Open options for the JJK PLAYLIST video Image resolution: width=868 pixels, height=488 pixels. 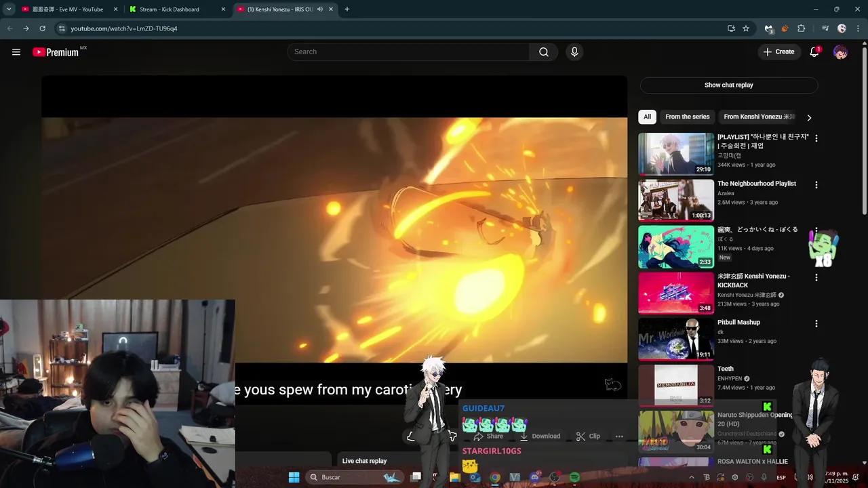pyautogui.click(x=816, y=138)
